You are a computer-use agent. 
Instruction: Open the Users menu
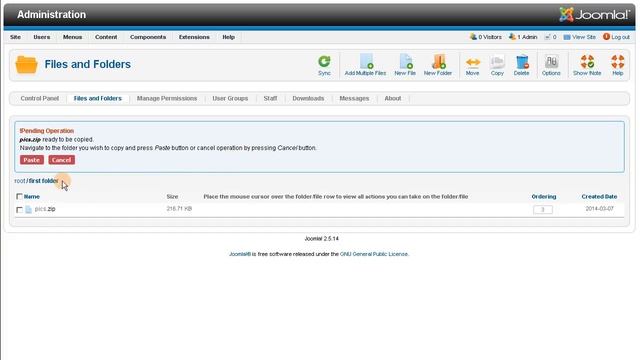pos(42,37)
